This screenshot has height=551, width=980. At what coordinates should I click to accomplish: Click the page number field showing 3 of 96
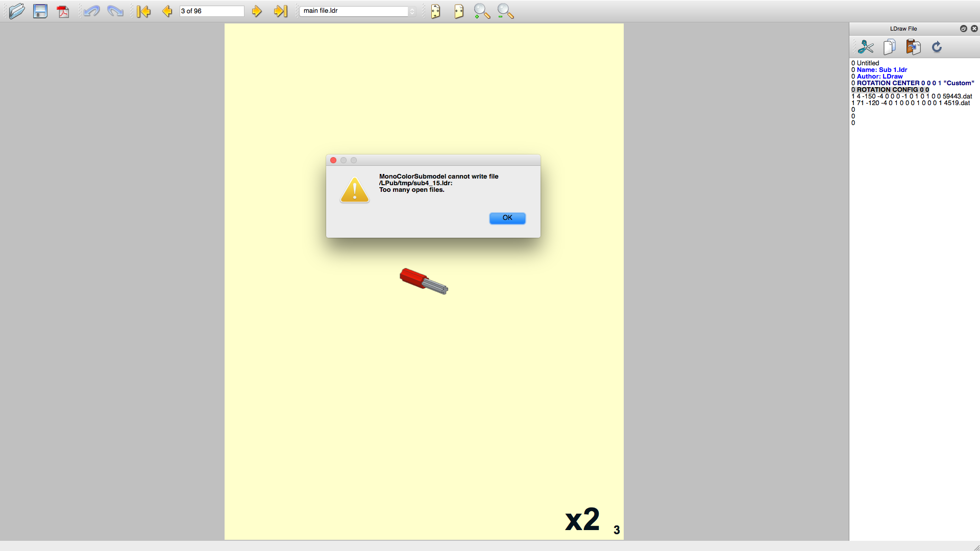pyautogui.click(x=211, y=11)
